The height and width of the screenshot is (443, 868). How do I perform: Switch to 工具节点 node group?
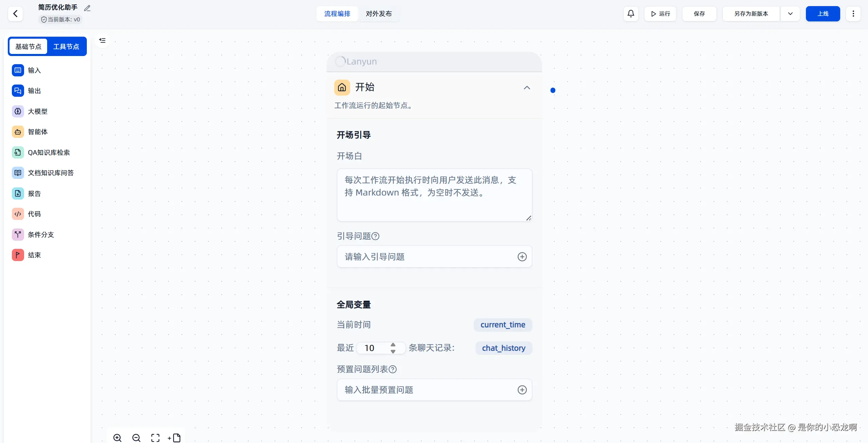pos(66,47)
